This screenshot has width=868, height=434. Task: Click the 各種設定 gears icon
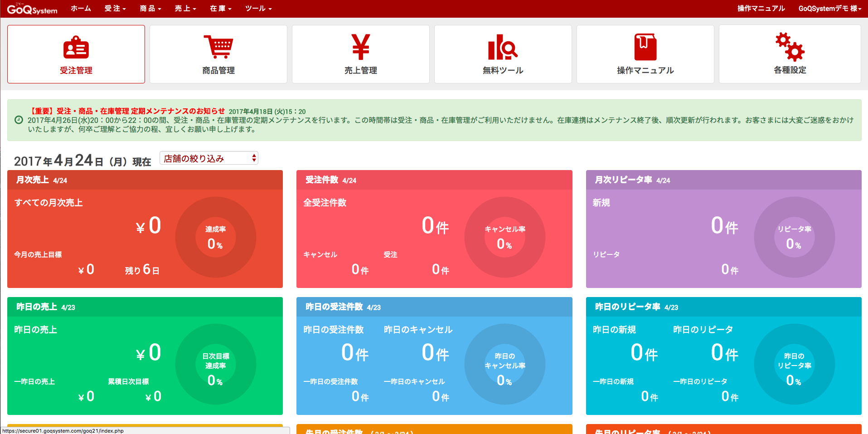(790, 46)
